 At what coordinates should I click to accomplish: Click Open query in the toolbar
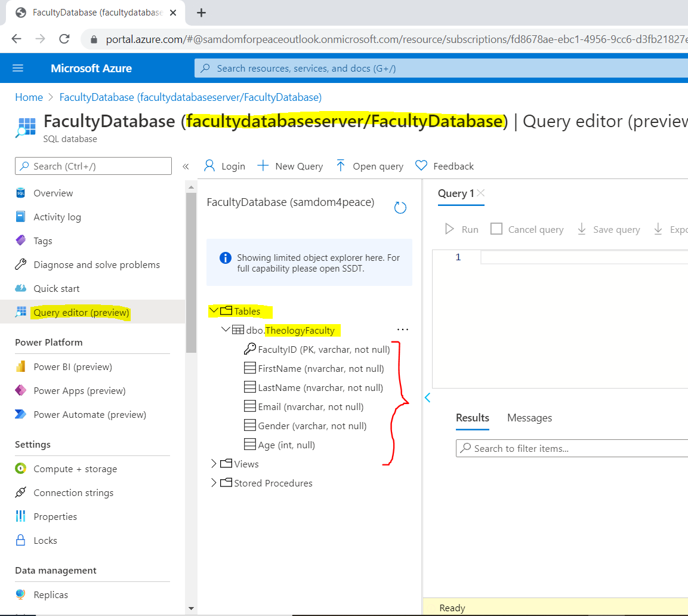(x=369, y=166)
